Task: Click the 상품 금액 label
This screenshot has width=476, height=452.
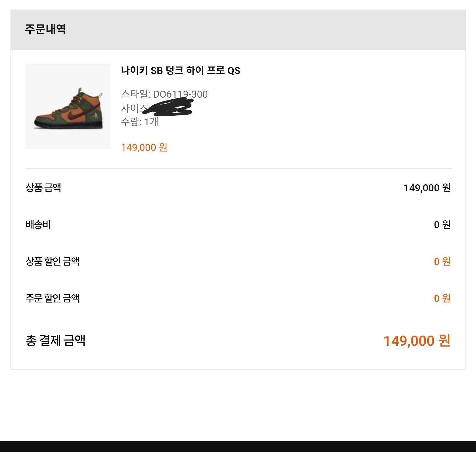Action: coord(43,188)
